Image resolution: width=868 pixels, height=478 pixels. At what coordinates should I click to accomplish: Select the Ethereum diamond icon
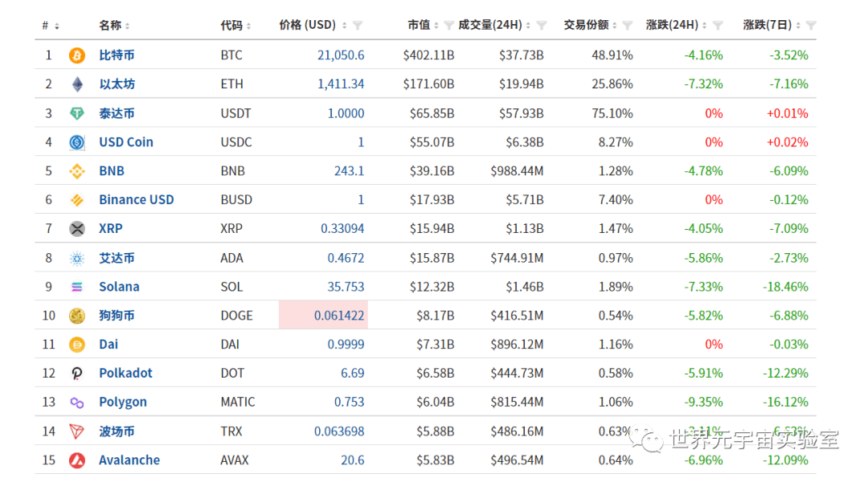pyautogui.click(x=76, y=84)
